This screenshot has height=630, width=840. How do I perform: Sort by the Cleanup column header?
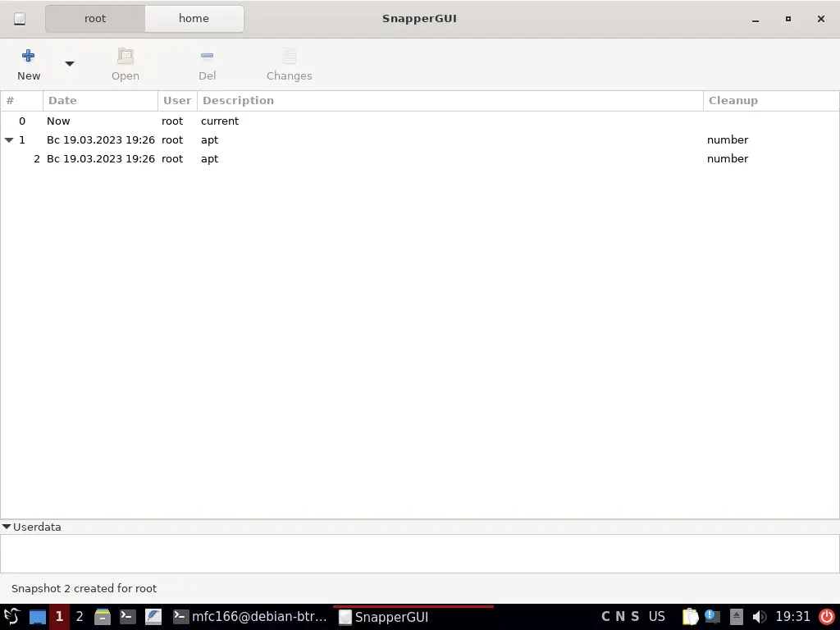click(x=769, y=101)
